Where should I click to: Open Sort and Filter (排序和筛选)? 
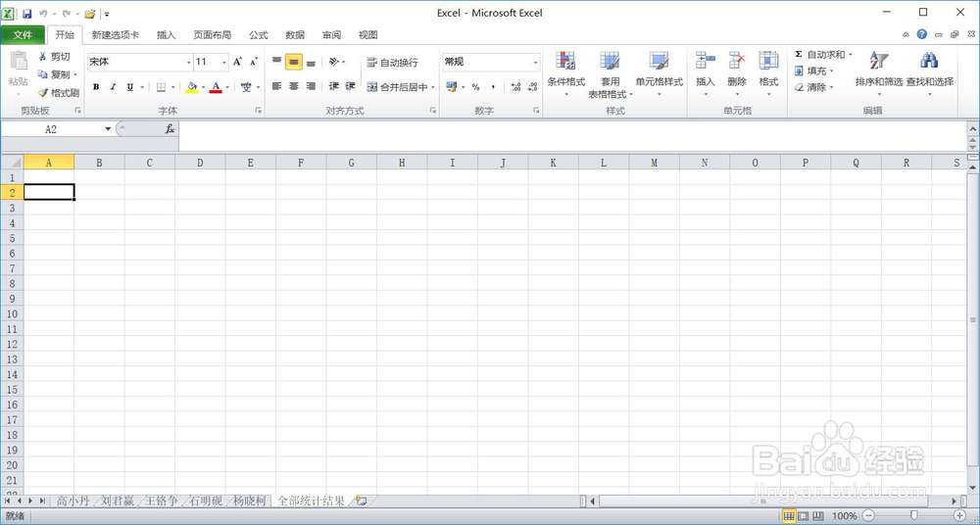(879, 73)
